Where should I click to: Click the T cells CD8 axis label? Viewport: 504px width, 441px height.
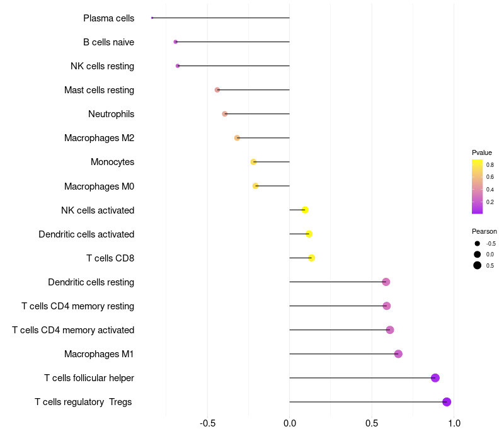coord(110,258)
